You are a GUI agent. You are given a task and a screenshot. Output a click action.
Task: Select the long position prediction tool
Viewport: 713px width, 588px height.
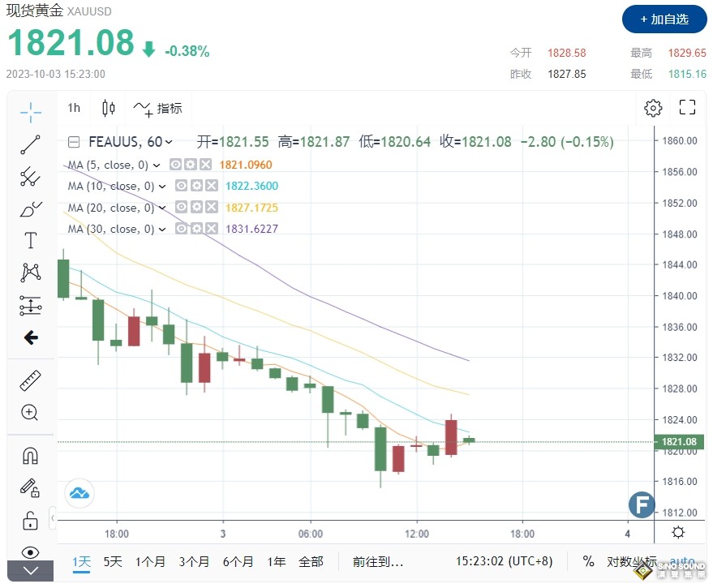click(x=31, y=305)
